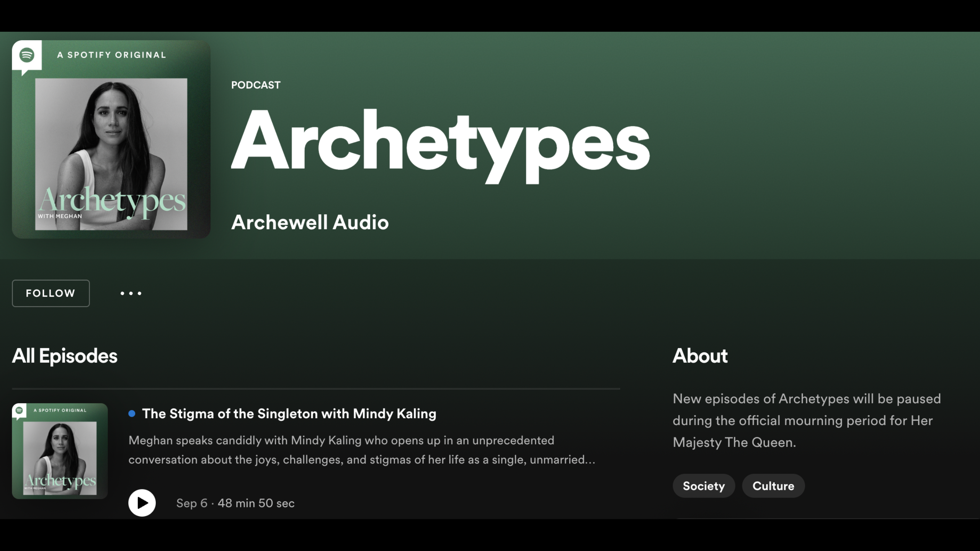Click the About text about mourning period

(x=806, y=421)
